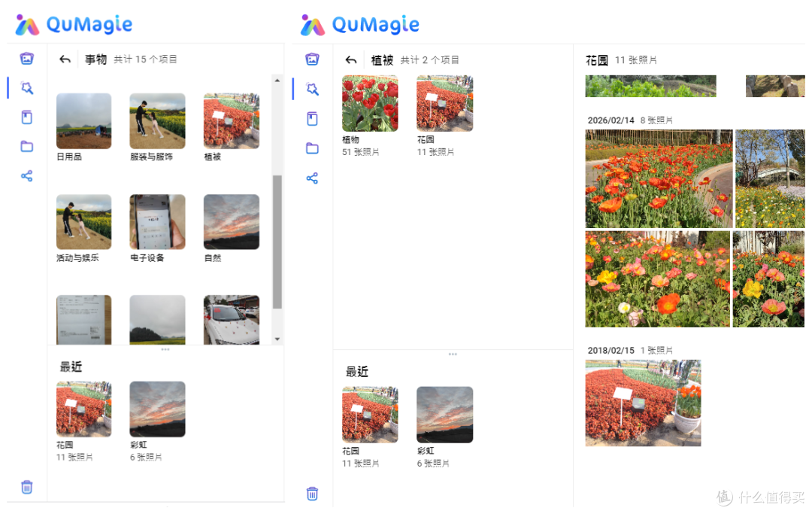
Task: Open the 自然 category thumbnail
Action: 232,222
